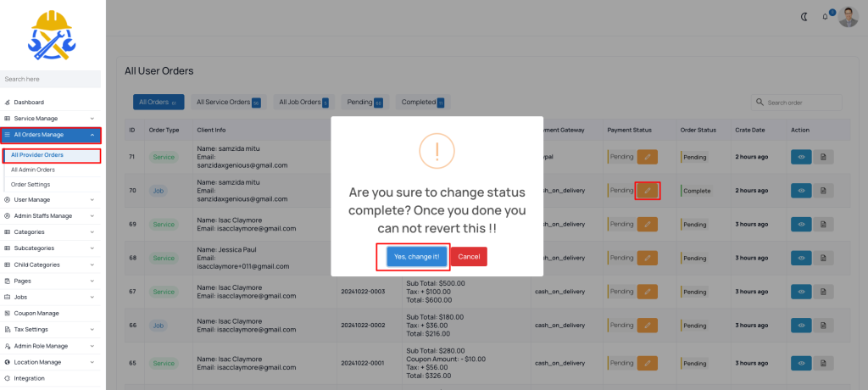Open invoice document icon for order 71

[822, 157]
